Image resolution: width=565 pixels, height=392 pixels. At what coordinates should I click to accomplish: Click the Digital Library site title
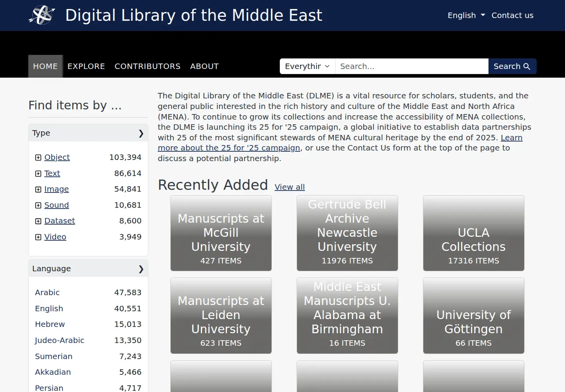[x=194, y=15]
